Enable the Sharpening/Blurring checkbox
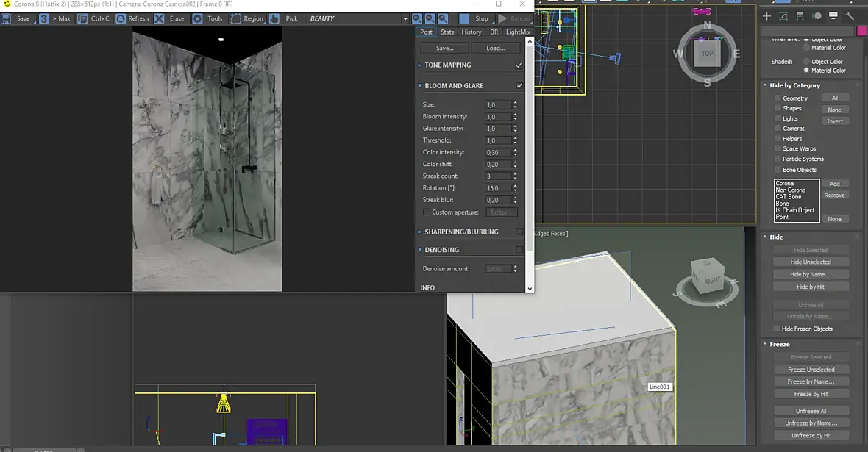 tap(519, 232)
